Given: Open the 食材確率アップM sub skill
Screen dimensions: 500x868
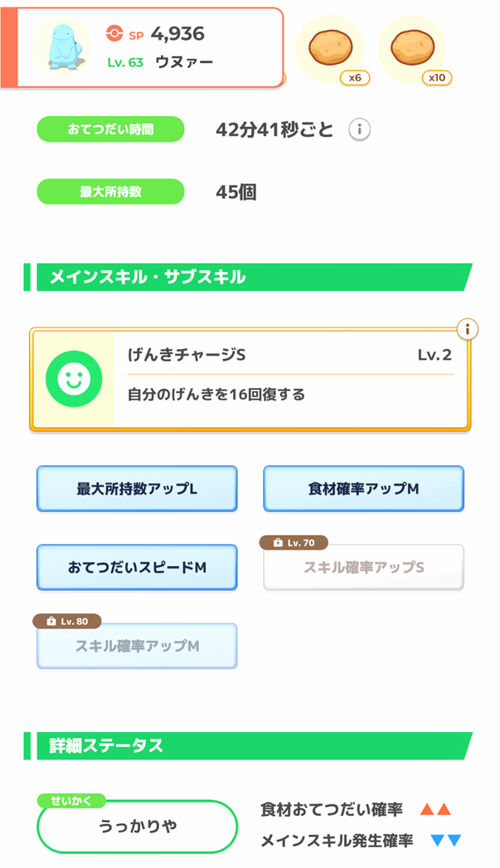Looking at the screenshot, I should tap(363, 489).
